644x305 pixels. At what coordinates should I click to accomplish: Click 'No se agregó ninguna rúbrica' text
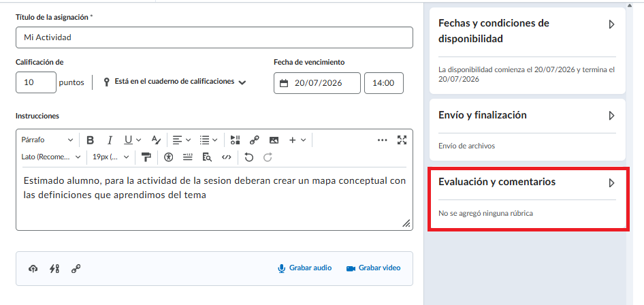tap(485, 214)
